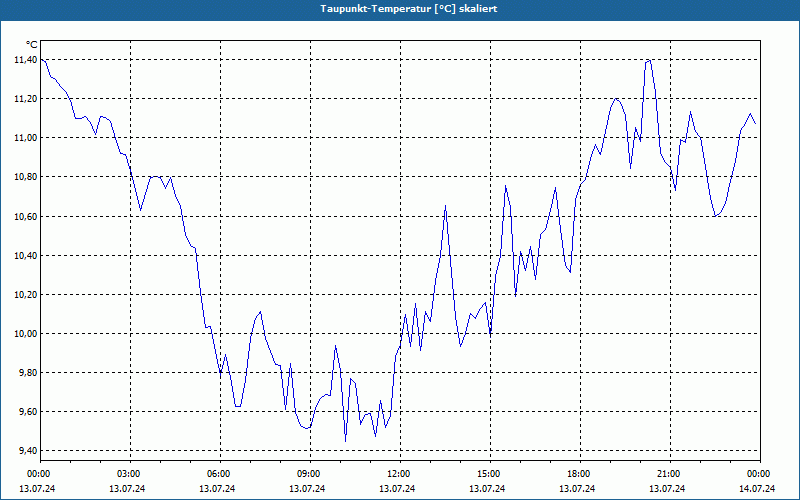The height and width of the screenshot is (500, 800).
Task: Click the 11,00 y-axis label
Action: tap(25, 138)
